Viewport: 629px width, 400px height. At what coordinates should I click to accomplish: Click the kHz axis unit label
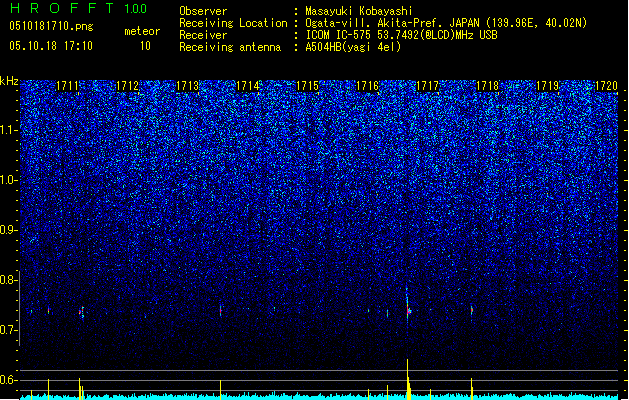[9, 81]
